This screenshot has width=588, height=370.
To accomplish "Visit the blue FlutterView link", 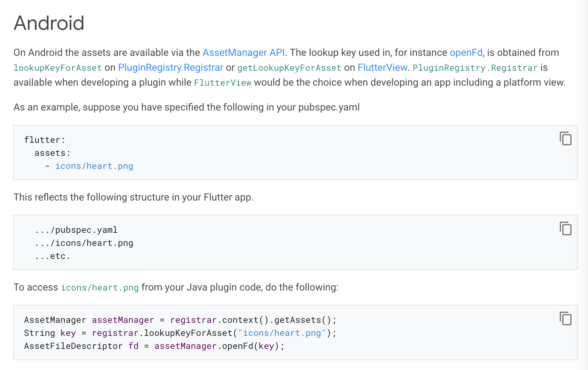I will (x=382, y=67).
